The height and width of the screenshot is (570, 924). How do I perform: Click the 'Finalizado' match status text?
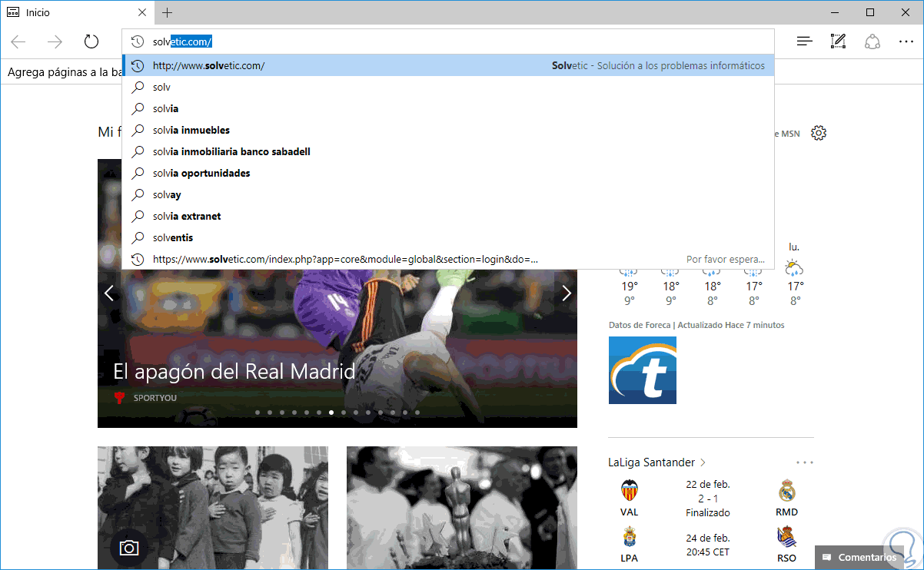(x=708, y=512)
